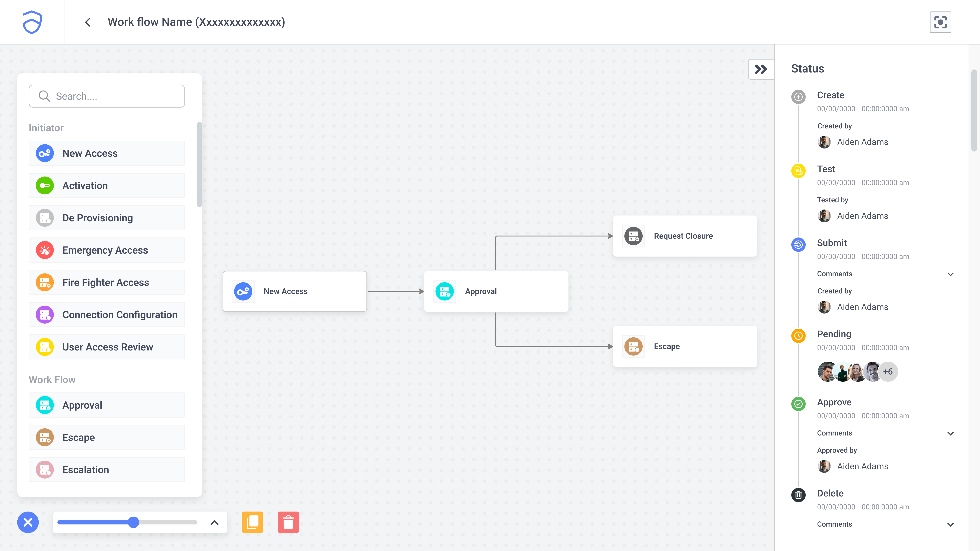Click the Escape node icon on canvas
The width and height of the screenshot is (980, 551).
633,347
